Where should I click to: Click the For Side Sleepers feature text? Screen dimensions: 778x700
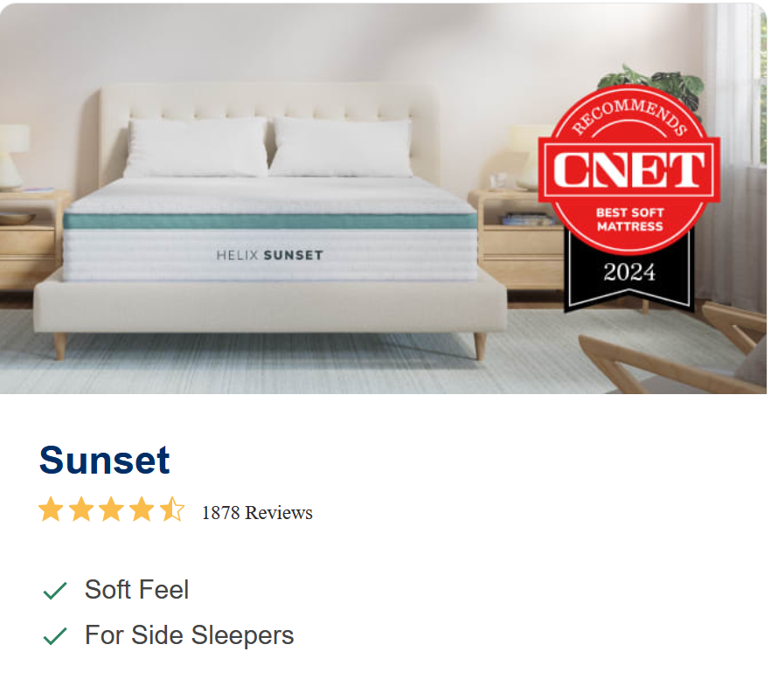coord(189,635)
